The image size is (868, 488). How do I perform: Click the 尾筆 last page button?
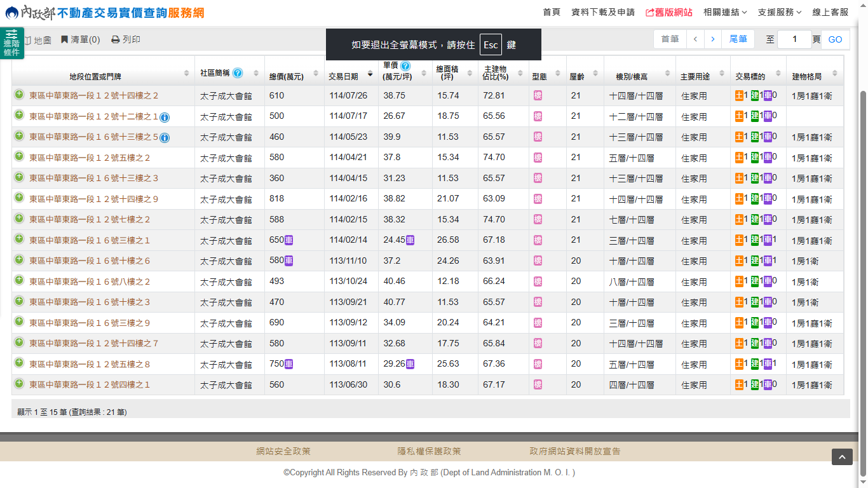click(x=738, y=39)
